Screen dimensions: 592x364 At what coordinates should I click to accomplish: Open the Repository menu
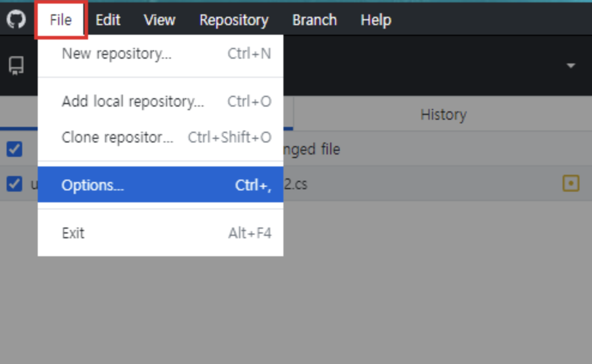click(234, 20)
